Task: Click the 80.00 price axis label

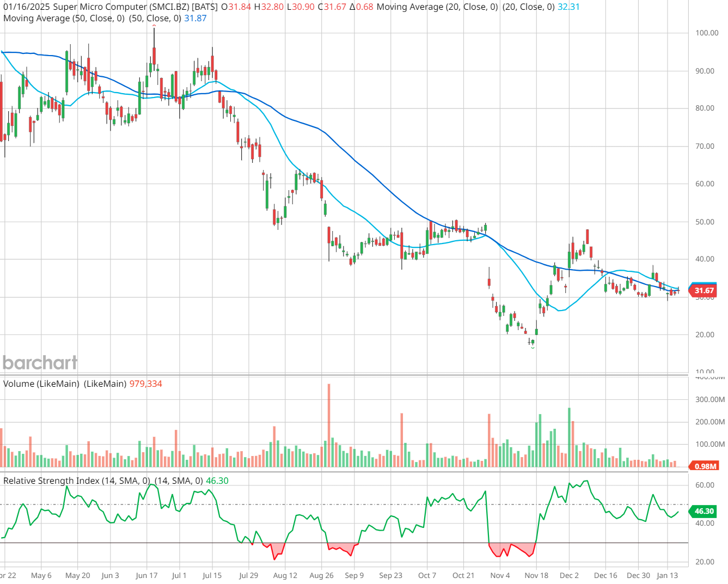Action: tap(705, 108)
